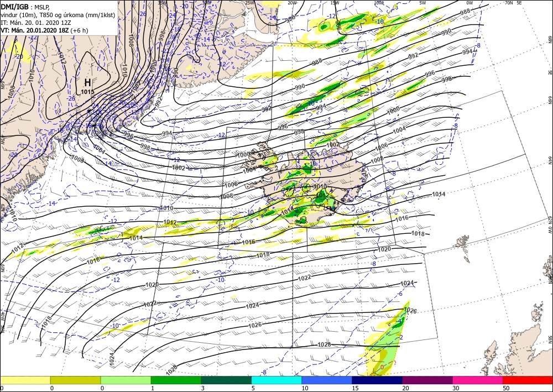Screen dimensions: 553x392
Task: Select the red legend swatch
Action: [x=528, y=380]
